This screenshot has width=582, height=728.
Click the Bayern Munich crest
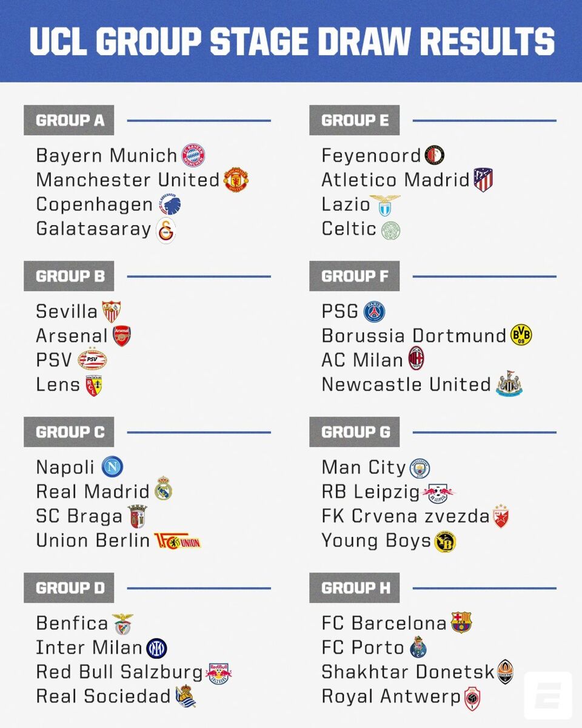pos(193,155)
